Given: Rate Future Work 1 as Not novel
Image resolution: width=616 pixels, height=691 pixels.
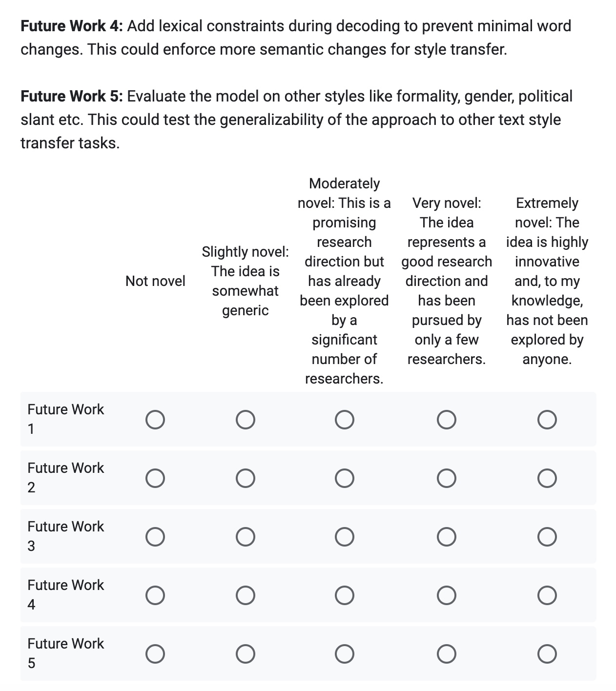Looking at the screenshot, I should point(155,420).
